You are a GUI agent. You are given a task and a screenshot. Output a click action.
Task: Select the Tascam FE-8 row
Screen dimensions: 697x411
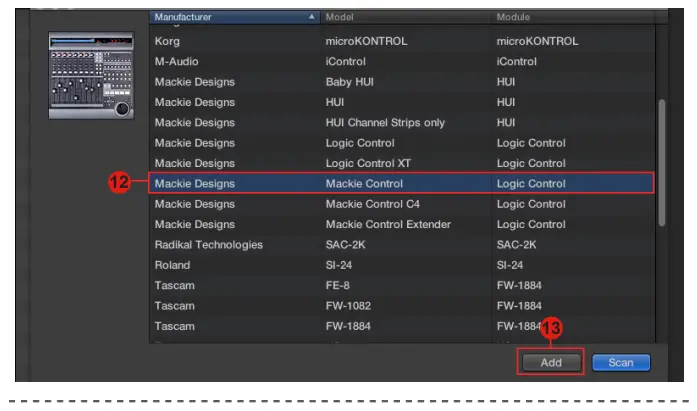[x=402, y=285]
